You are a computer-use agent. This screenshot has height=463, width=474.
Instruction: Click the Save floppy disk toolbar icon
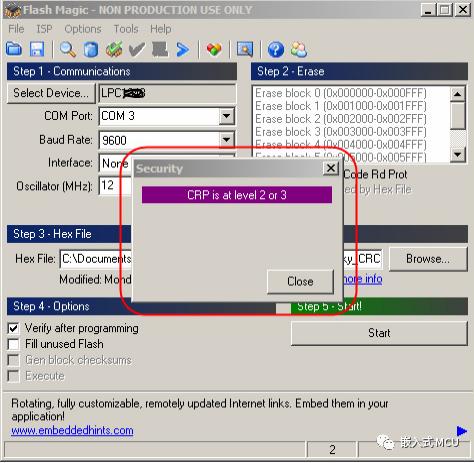(37, 49)
